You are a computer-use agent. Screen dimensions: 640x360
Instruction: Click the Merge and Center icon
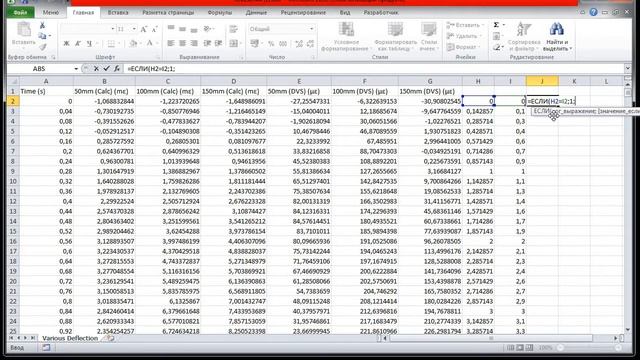point(233,43)
